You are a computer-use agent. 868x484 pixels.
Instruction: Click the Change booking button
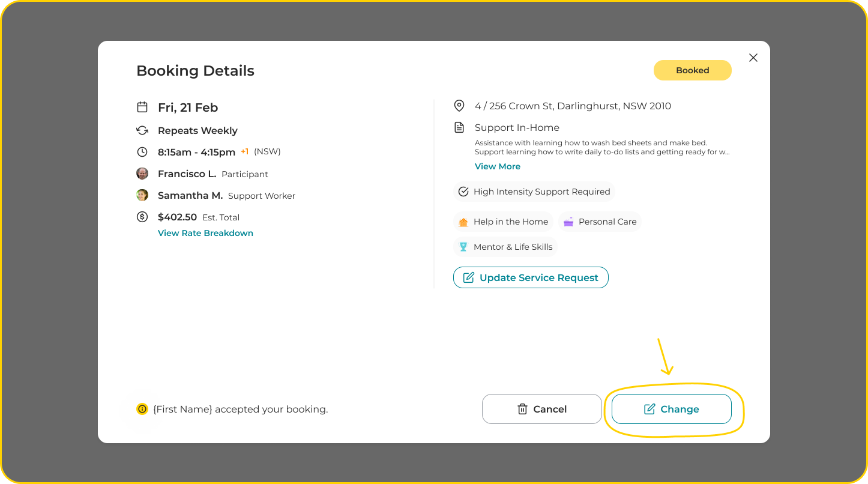tap(671, 409)
